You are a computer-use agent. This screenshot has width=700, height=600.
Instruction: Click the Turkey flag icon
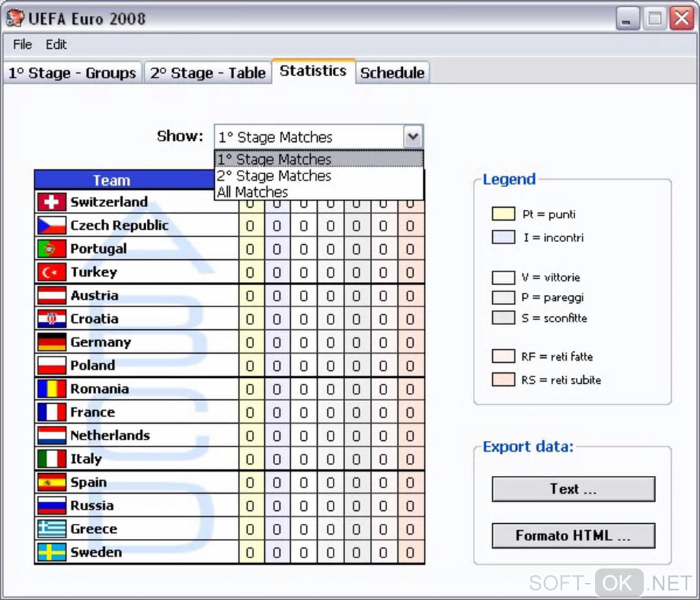pos(51,272)
